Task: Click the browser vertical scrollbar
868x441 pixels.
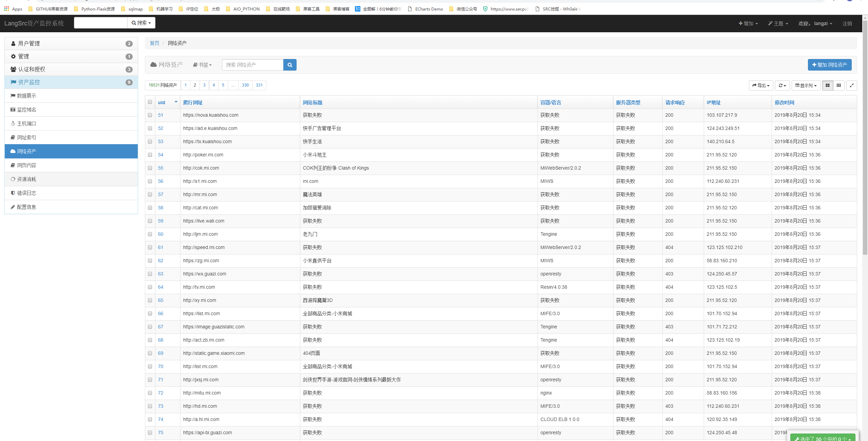Action: pyautogui.click(x=865, y=136)
